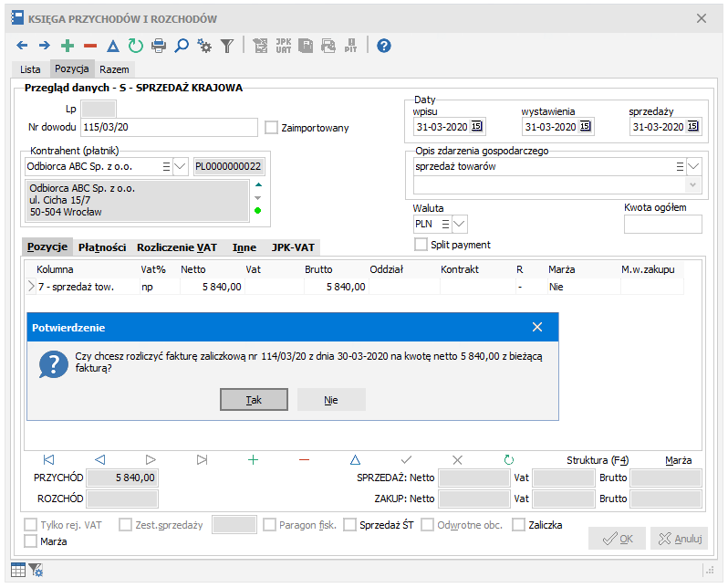Open calendar for data wystawienia
Screen dimensions: 728x588
(x=586, y=126)
